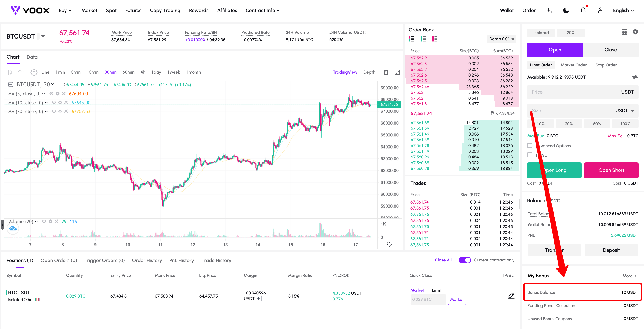Open the Depth 0.01 dropdown

(501, 39)
